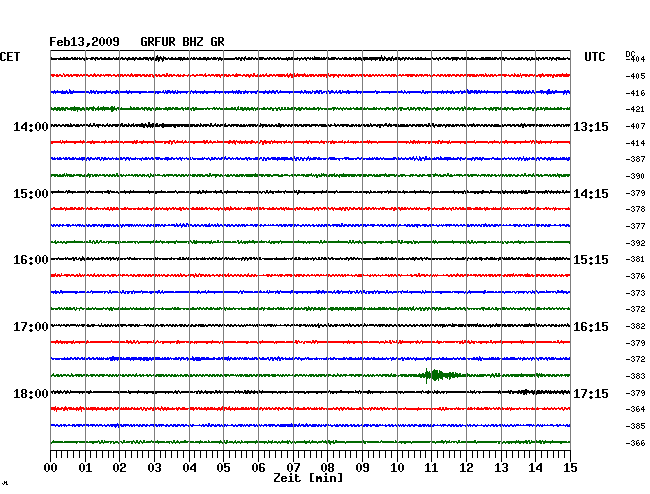The width and height of the screenshot is (650, 494).
Task: Click the DC offset value -377
Action: pos(635,226)
